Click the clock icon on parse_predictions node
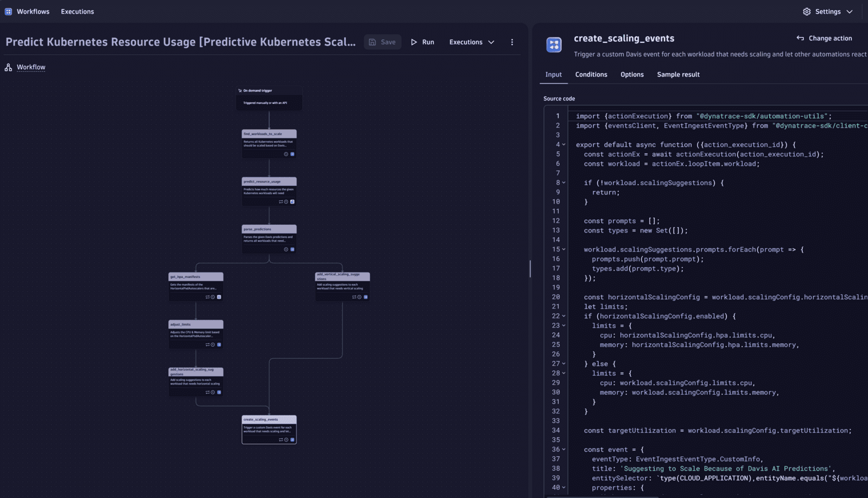The width and height of the screenshot is (868, 498). click(x=286, y=250)
